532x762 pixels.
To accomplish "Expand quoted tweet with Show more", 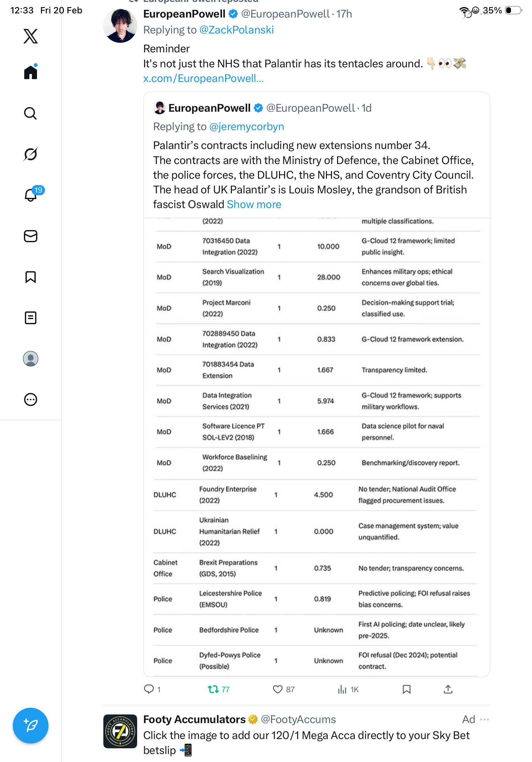I will click(x=254, y=205).
